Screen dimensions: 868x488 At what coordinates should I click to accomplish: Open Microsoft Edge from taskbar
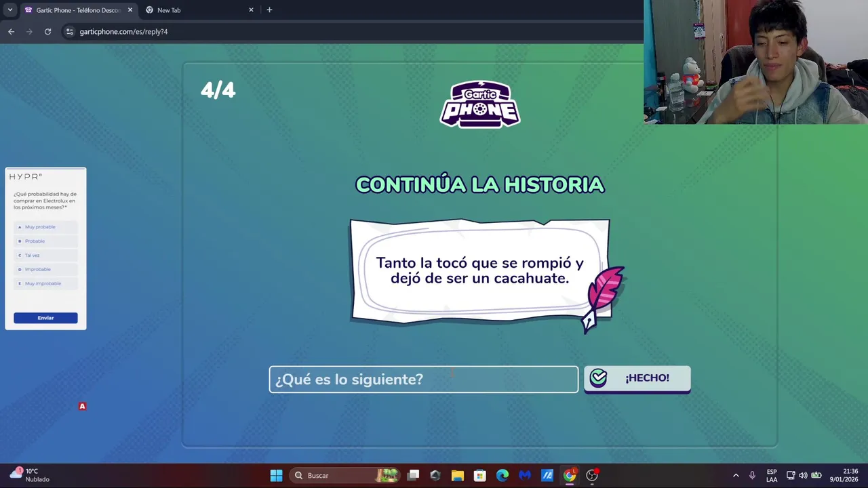(502, 475)
